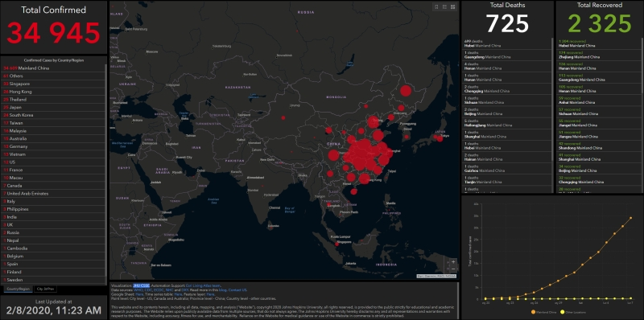Select Finland in confirmed cases list
This screenshot has width=644, height=320.
(x=53, y=272)
